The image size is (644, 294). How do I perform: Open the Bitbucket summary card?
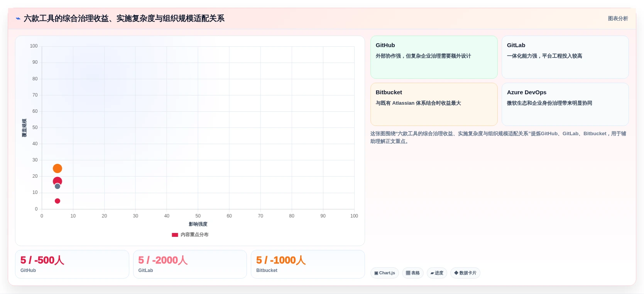434,104
